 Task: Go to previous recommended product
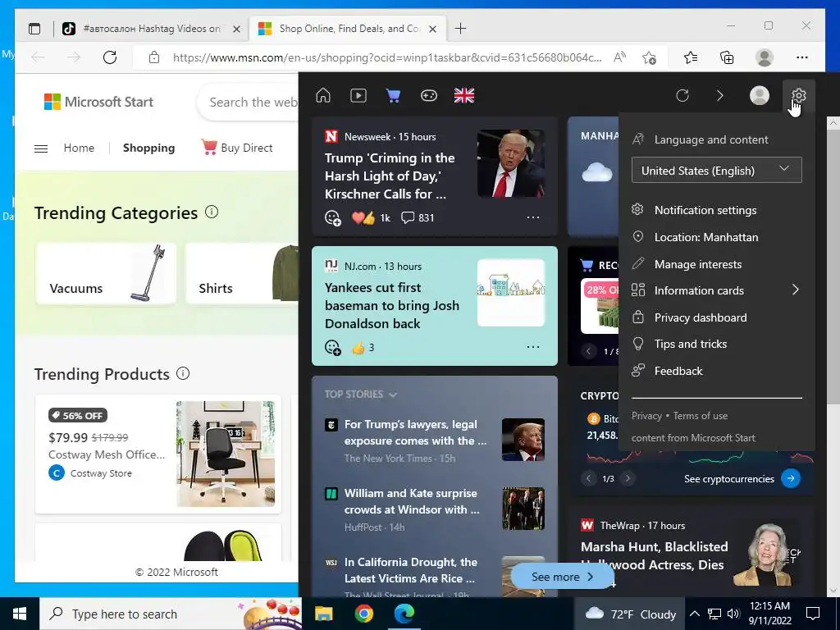pos(588,351)
